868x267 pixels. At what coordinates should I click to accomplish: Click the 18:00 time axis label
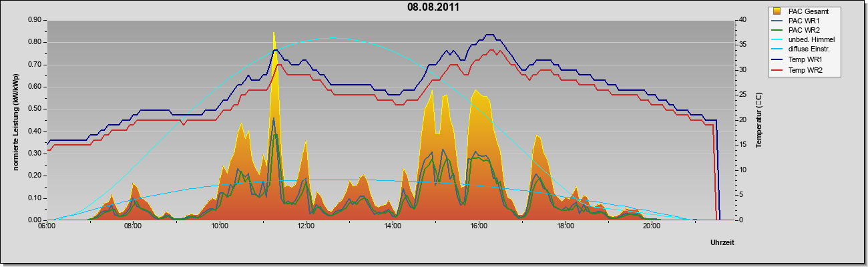(x=565, y=226)
